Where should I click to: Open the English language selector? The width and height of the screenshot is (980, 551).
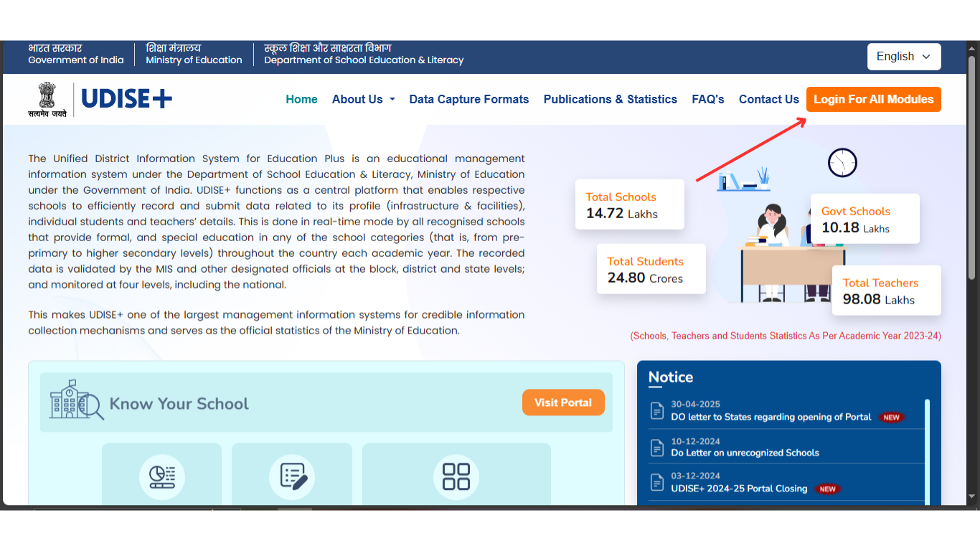[x=904, y=56]
